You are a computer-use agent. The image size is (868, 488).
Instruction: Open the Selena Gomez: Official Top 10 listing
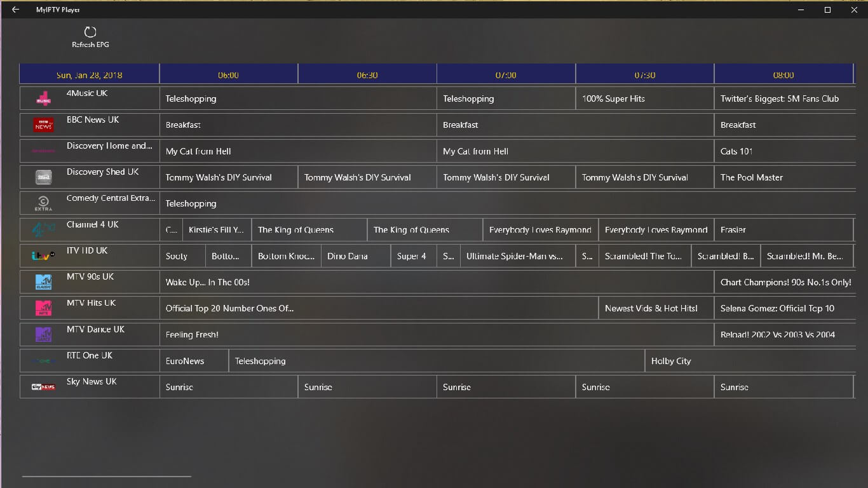[x=783, y=308]
